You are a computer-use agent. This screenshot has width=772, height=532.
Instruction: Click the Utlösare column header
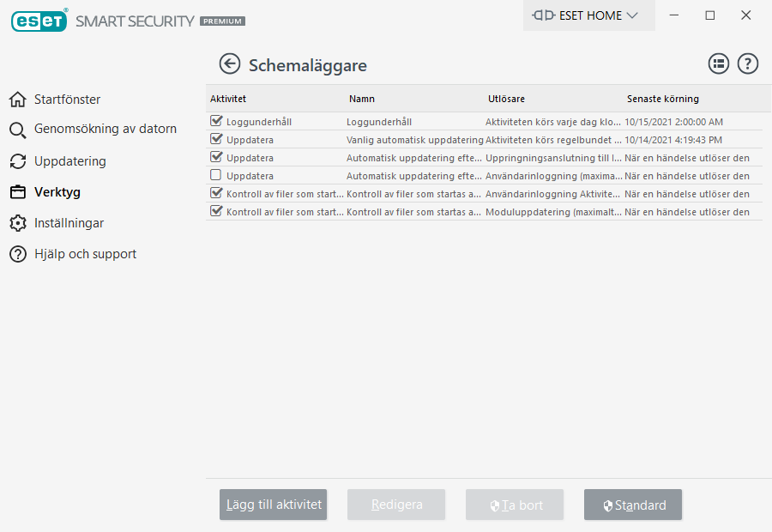tap(506, 99)
